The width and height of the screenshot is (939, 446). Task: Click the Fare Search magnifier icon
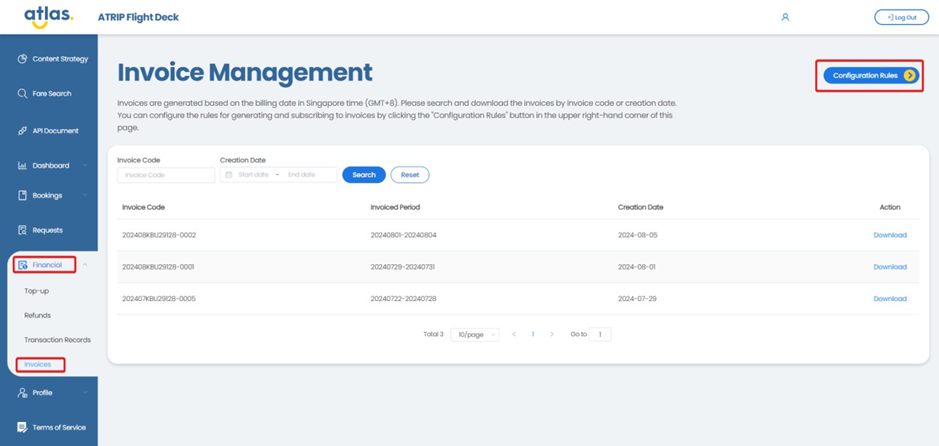coord(22,94)
